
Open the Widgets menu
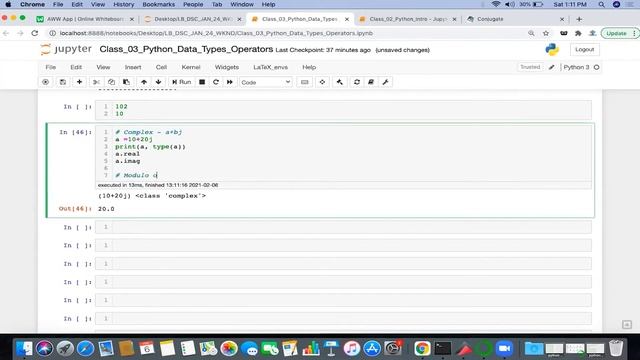click(227, 67)
